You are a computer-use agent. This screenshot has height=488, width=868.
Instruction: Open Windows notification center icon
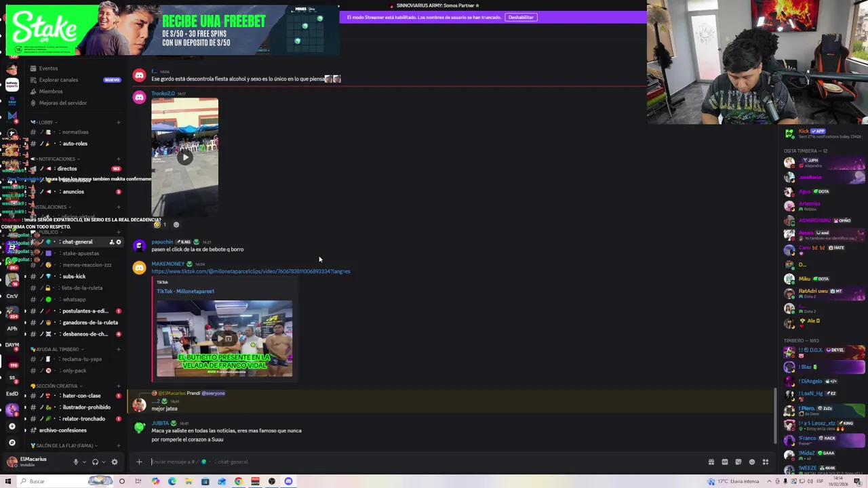(859, 481)
